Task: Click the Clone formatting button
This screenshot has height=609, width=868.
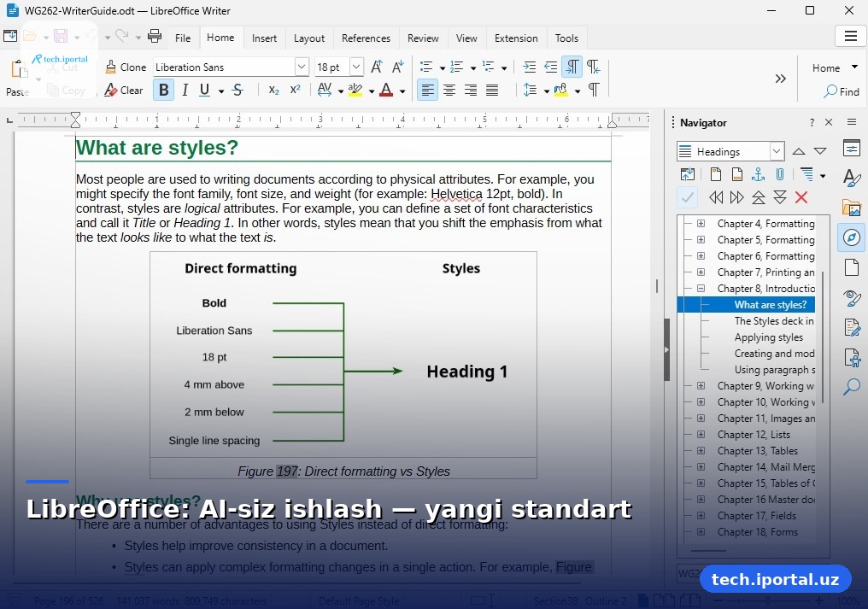Action: coord(126,67)
